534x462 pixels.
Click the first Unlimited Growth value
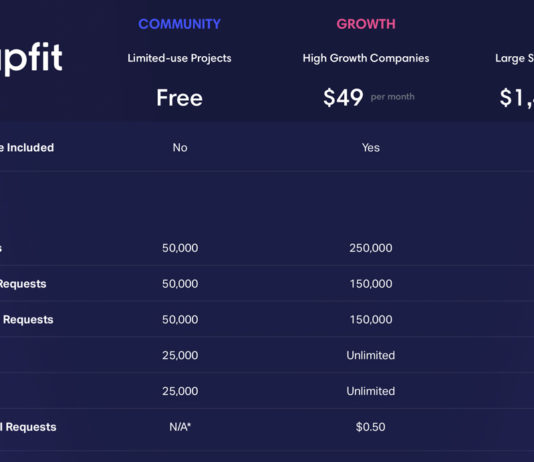click(371, 355)
